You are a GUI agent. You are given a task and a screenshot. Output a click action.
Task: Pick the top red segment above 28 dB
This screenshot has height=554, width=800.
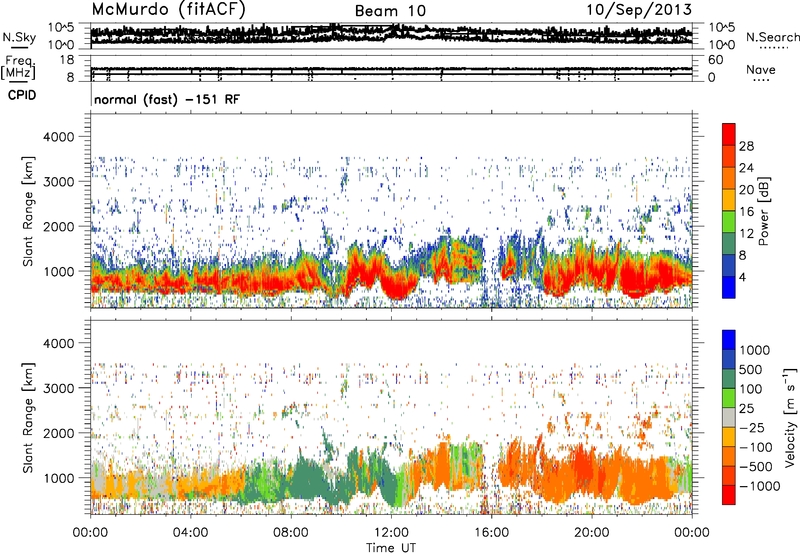[x=729, y=134]
